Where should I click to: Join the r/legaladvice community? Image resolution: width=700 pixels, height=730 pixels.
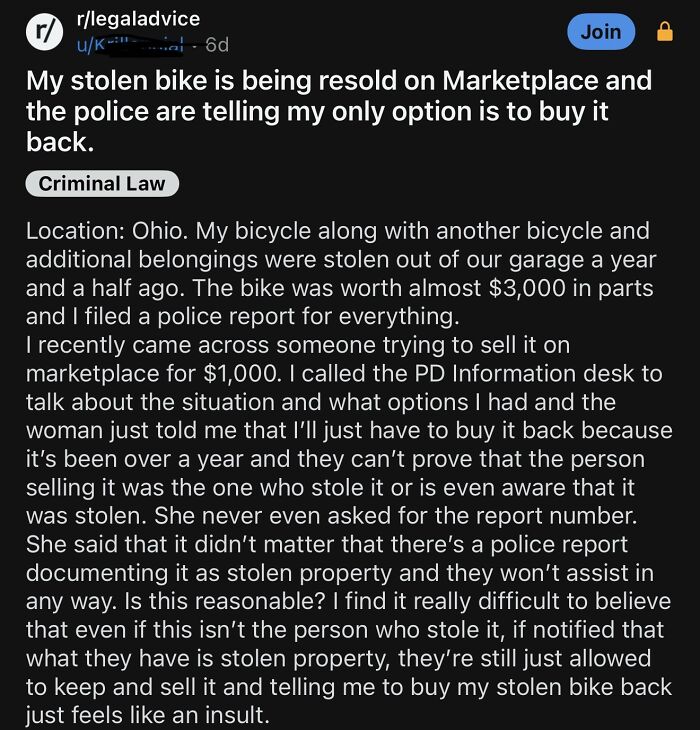tap(601, 32)
